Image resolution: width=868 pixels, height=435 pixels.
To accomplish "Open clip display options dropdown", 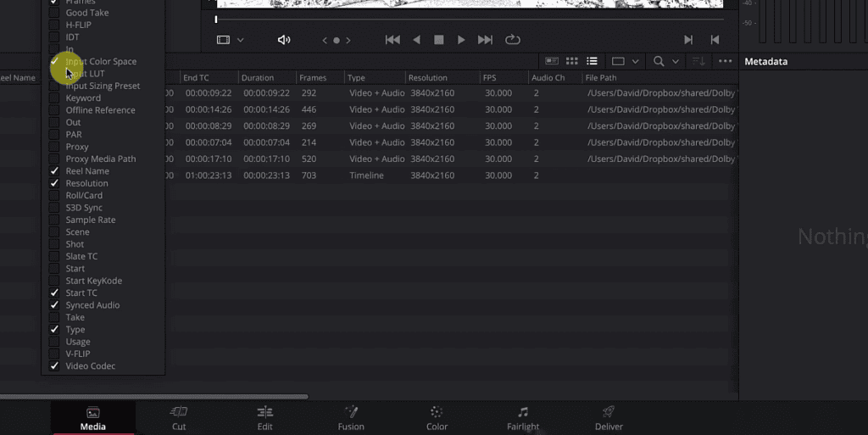I will click(x=636, y=61).
